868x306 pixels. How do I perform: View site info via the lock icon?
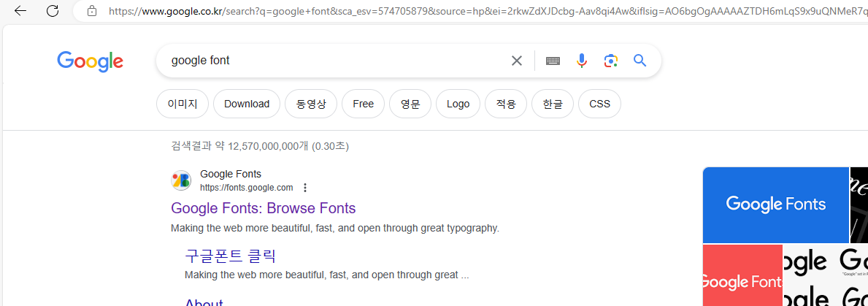pos(92,10)
